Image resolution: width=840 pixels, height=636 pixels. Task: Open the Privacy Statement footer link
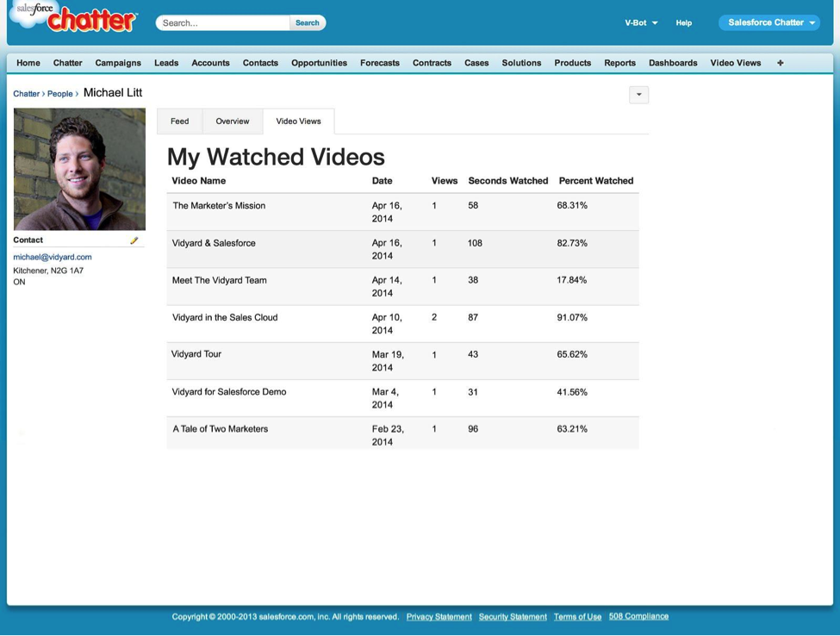click(439, 617)
